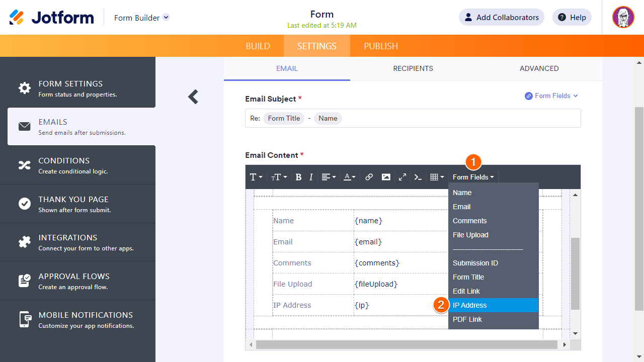Screen dimensions: 644x362
Task: Click the back arrow chevron
Action: click(x=193, y=97)
